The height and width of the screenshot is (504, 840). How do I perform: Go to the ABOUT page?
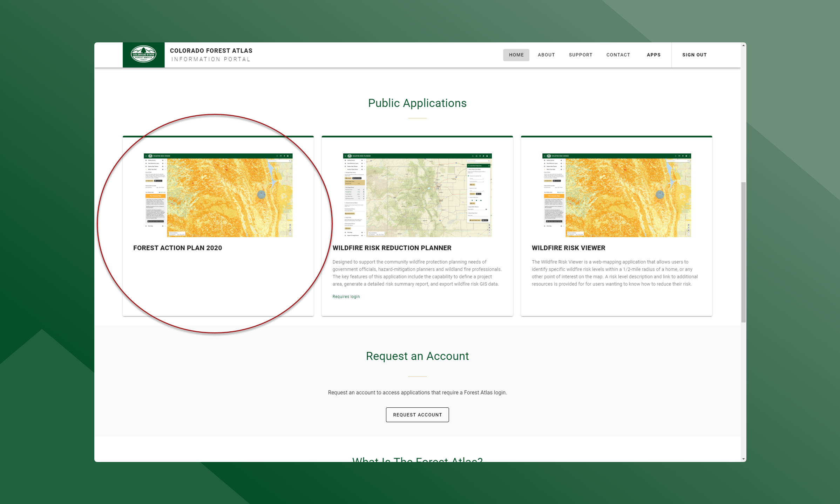546,55
